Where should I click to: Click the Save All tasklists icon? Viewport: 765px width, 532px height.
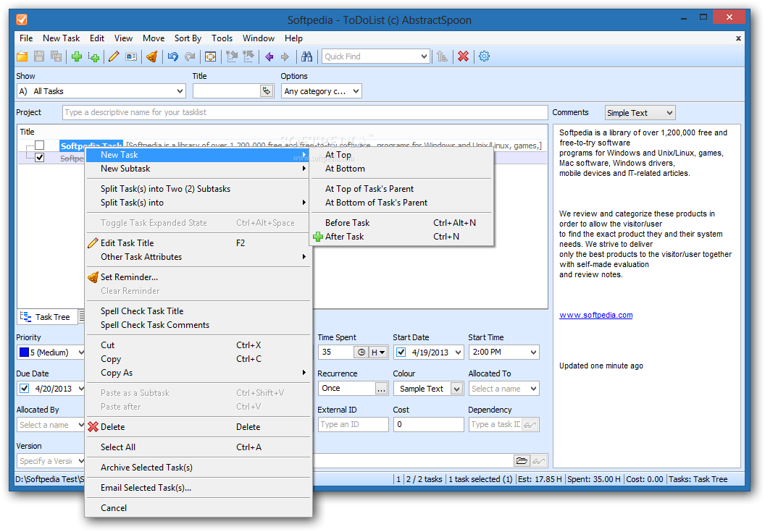56,56
